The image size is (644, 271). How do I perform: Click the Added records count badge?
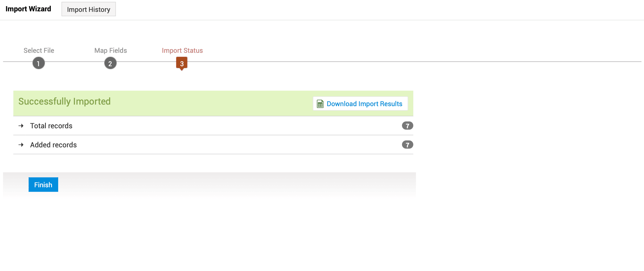tap(407, 145)
